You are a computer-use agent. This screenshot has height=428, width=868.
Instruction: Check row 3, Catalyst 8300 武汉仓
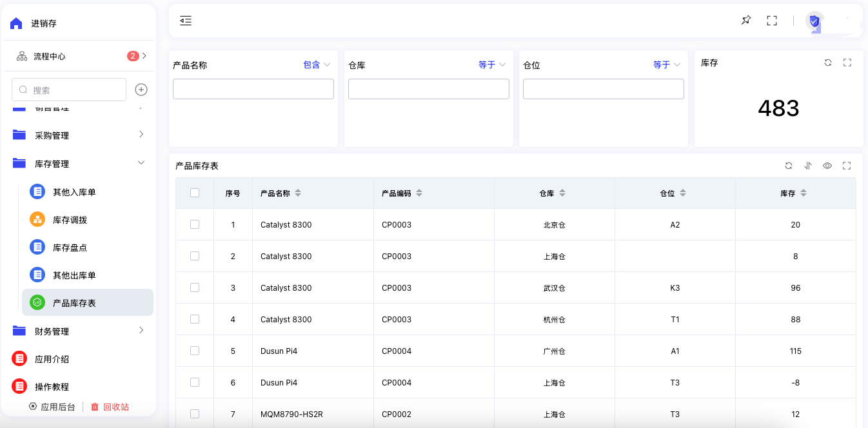[x=195, y=287]
